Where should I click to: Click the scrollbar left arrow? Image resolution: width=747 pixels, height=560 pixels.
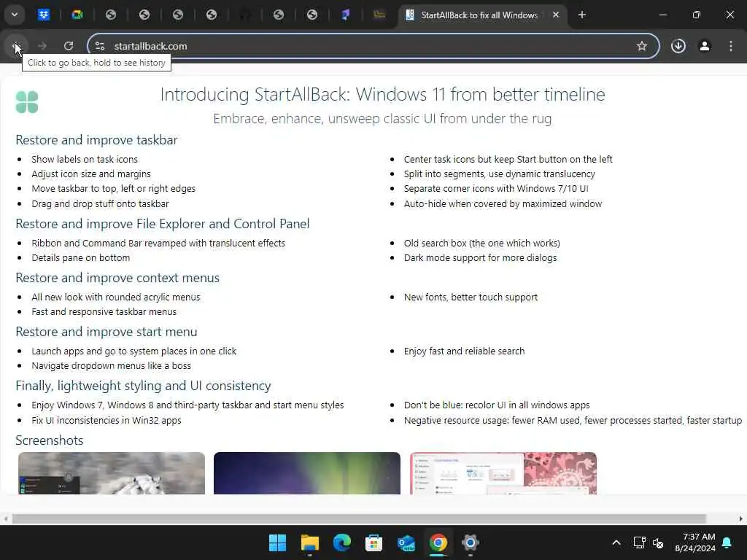(x=5, y=518)
